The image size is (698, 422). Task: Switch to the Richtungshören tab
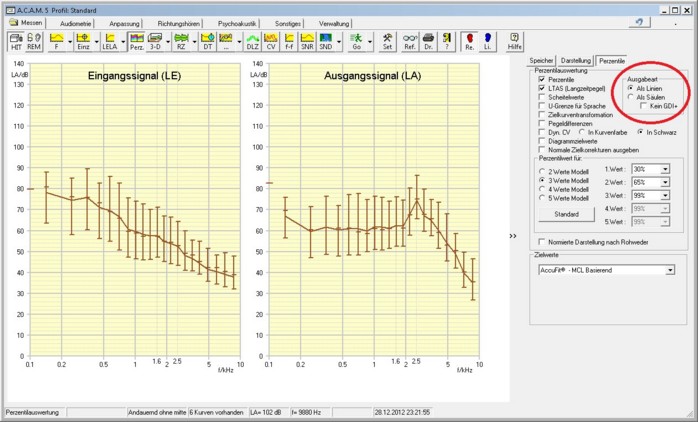(179, 24)
